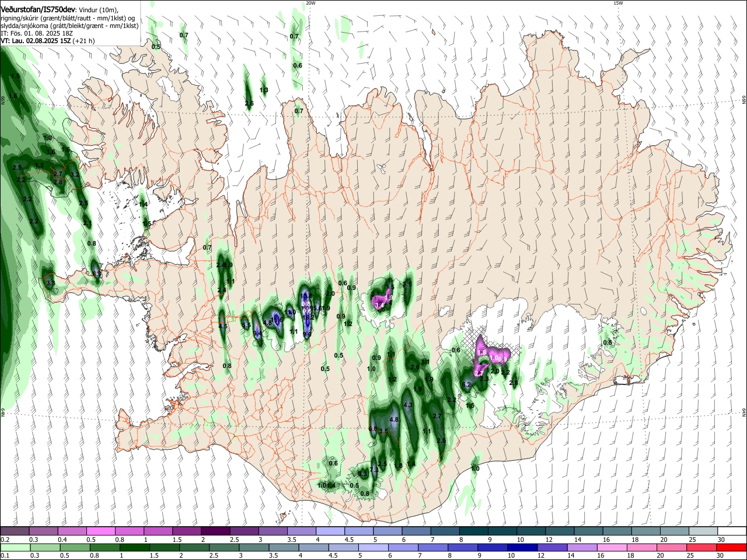Click the 'slydda/snjókoma' legend description line
This screenshot has height=560, width=747.
69,26
